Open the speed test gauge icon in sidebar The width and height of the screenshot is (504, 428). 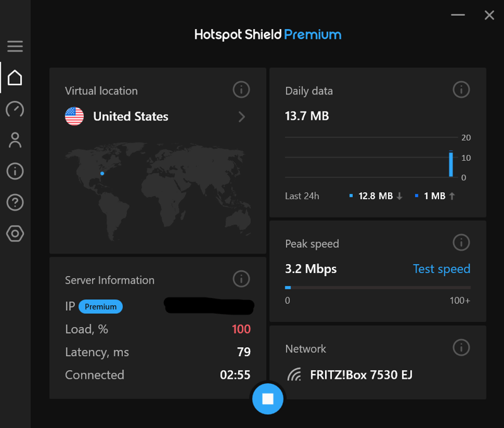[15, 109]
